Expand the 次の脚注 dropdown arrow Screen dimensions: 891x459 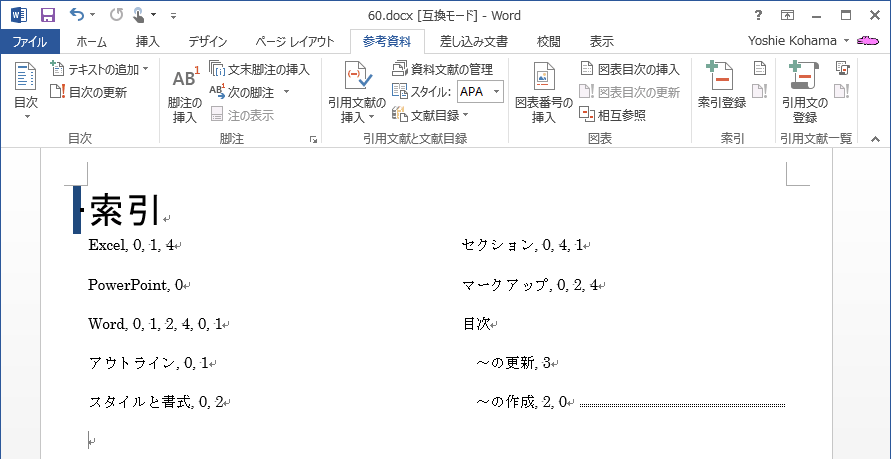point(286,92)
